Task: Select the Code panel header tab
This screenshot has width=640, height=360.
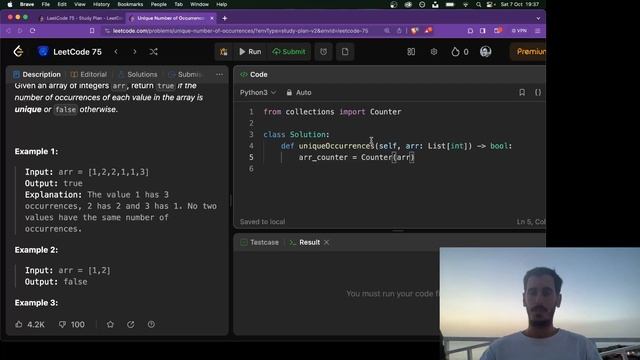Action: click(x=254, y=74)
